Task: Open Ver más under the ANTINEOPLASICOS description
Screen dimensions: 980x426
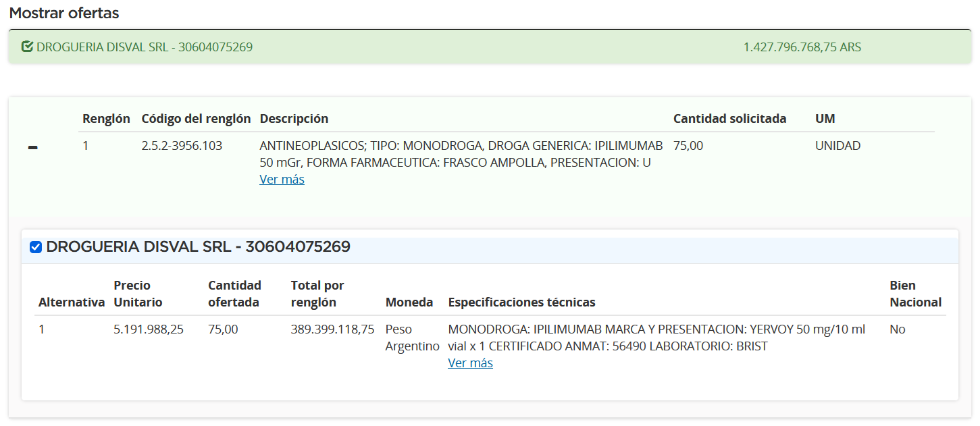Action: tap(282, 180)
